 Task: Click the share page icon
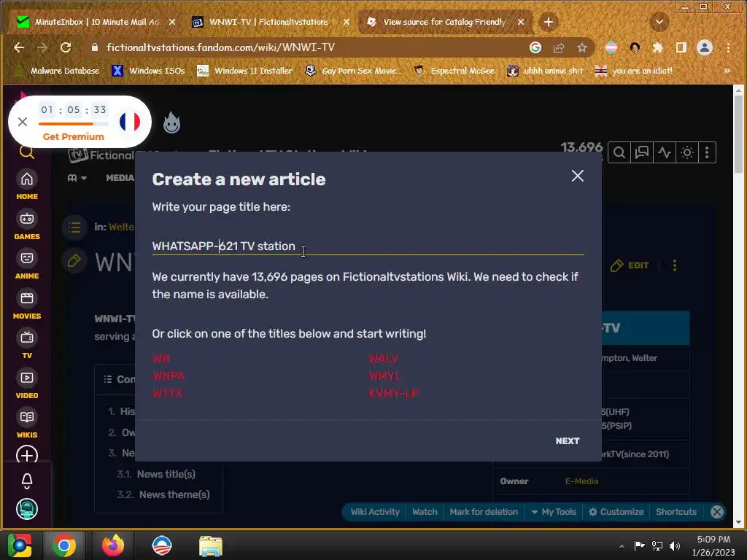pos(558,47)
